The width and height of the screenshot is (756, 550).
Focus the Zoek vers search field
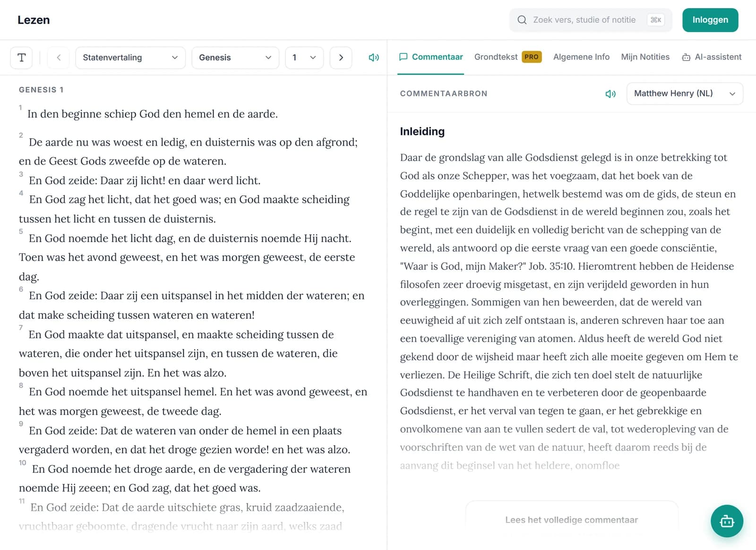click(x=591, y=20)
